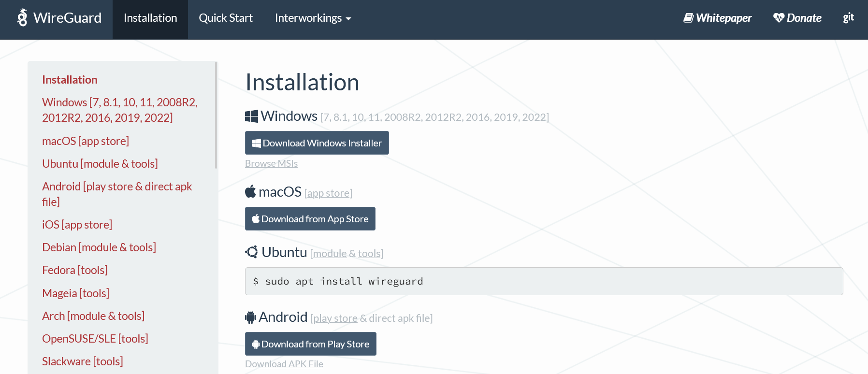Jump to Android section in sidebar
This screenshot has width=868, height=374.
tap(117, 194)
